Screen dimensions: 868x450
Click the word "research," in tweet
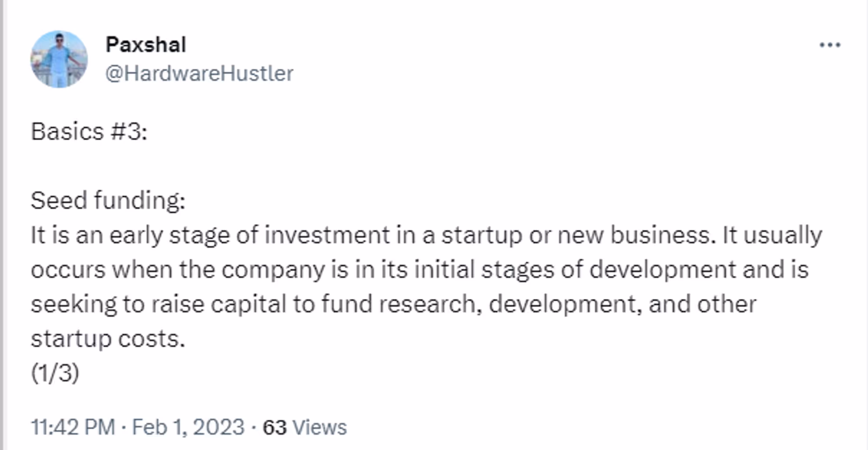click(x=430, y=304)
